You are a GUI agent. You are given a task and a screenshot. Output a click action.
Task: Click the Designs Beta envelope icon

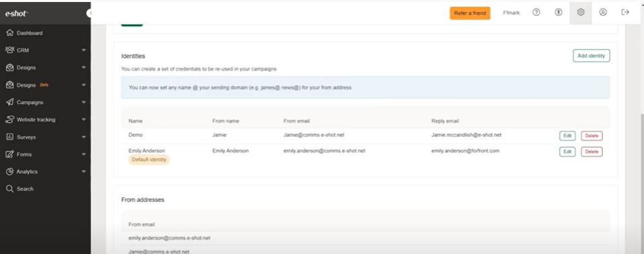click(10, 85)
